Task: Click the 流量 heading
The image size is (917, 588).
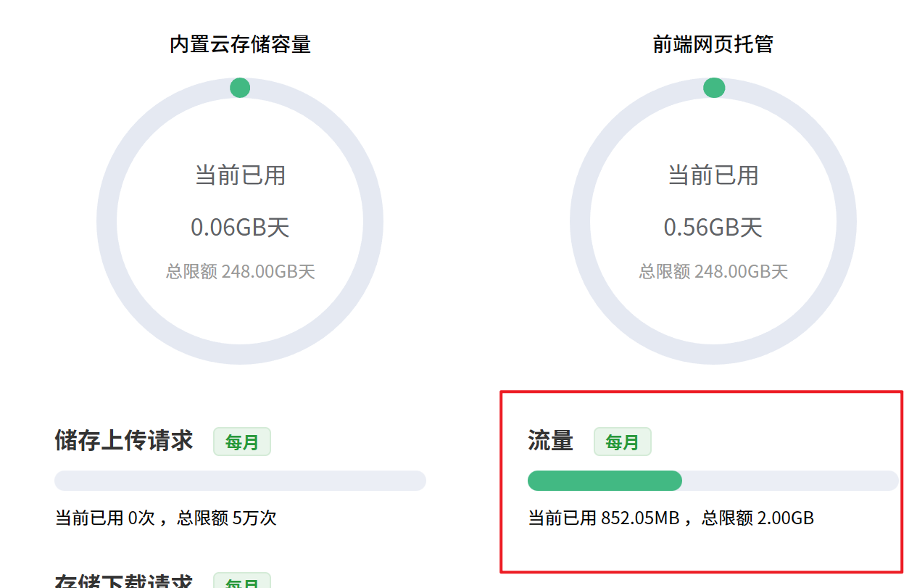Action: click(550, 440)
